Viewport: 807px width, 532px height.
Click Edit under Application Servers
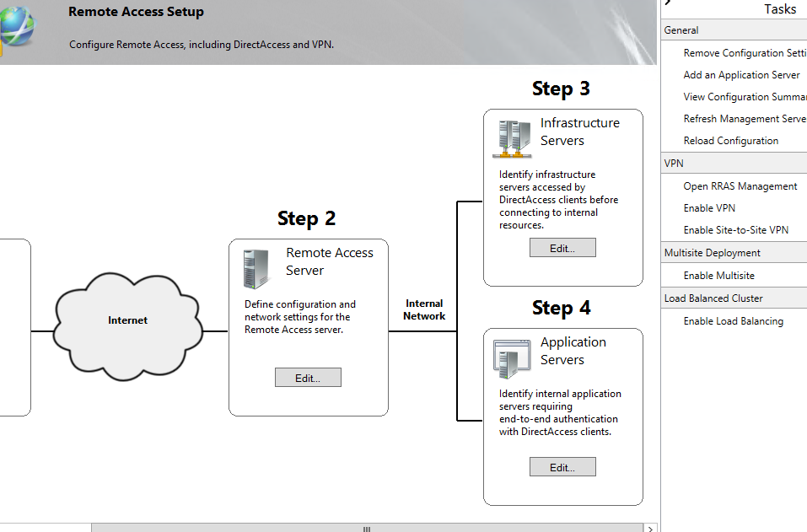tap(562, 466)
